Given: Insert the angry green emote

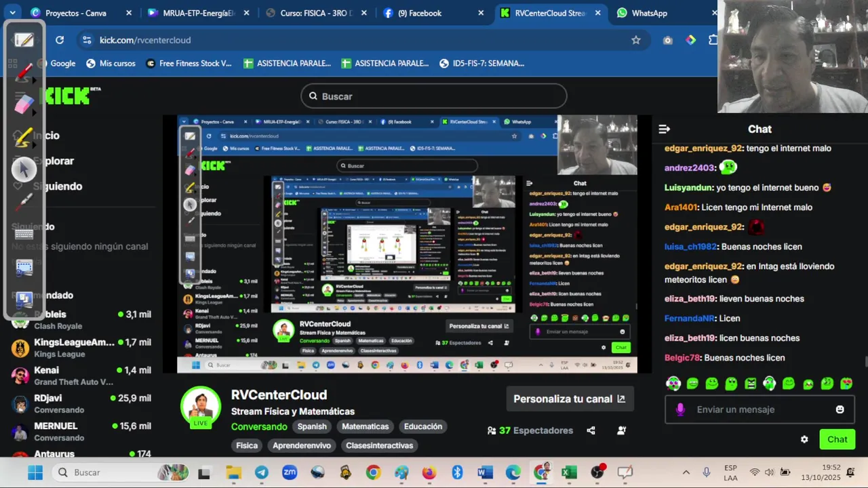Looking at the screenshot, I should click(x=750, y=384).
